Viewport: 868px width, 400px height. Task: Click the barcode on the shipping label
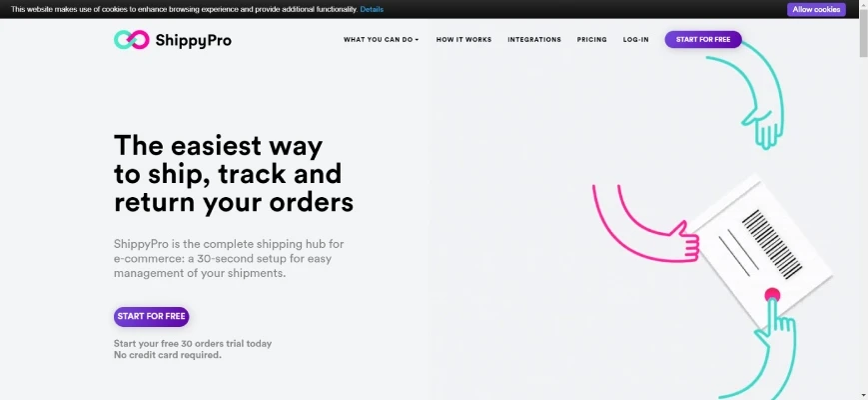point(772,244)
